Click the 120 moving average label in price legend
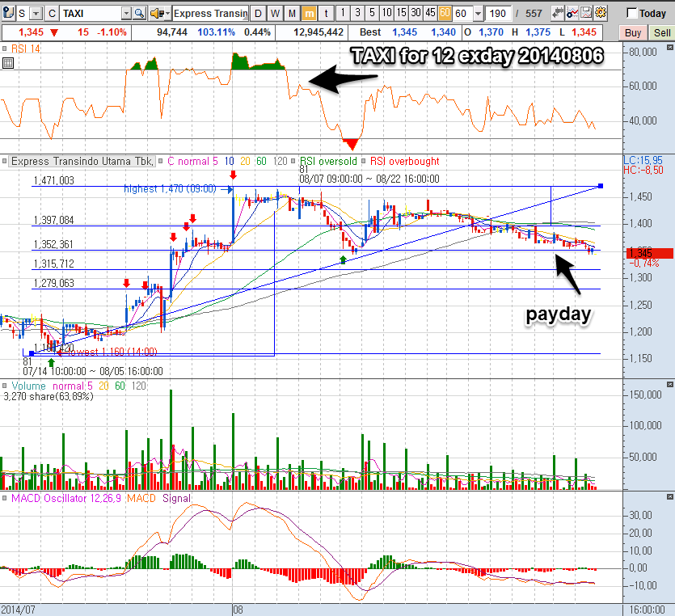675x616 pixels. pos(281,162)
